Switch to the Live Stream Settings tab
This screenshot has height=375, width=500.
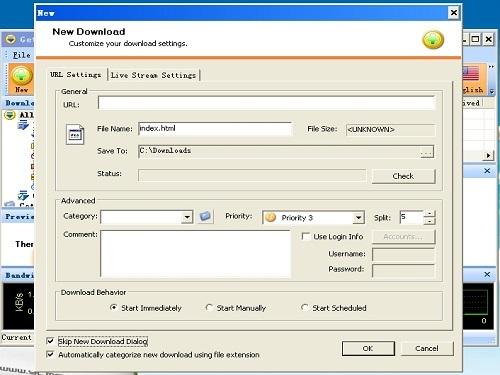[x=153, y=75]
